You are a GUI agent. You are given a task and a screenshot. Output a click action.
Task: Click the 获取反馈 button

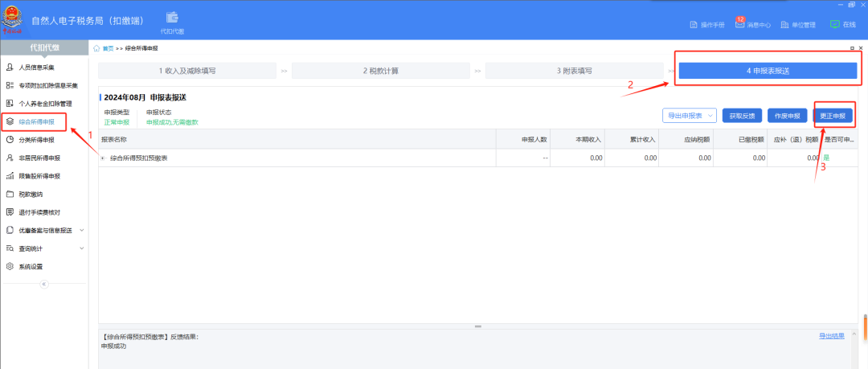(x=741, y=116)
